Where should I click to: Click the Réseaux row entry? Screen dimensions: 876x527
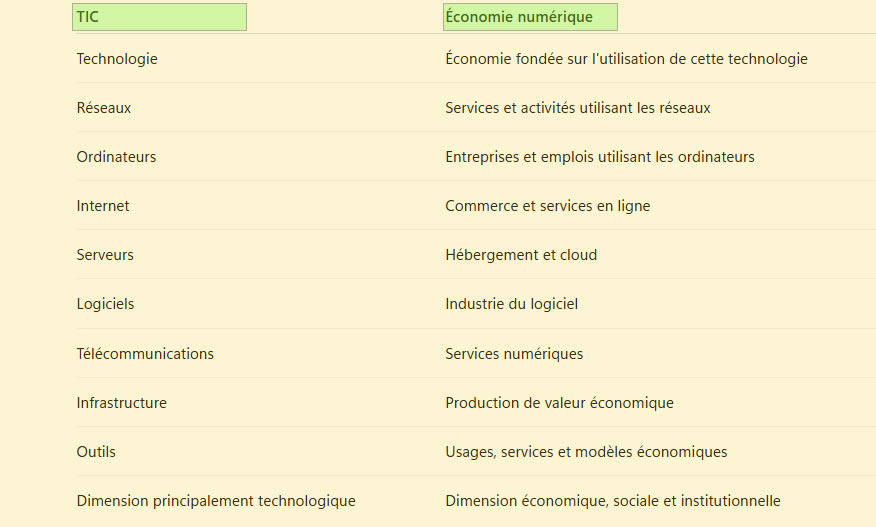[103, 108]
